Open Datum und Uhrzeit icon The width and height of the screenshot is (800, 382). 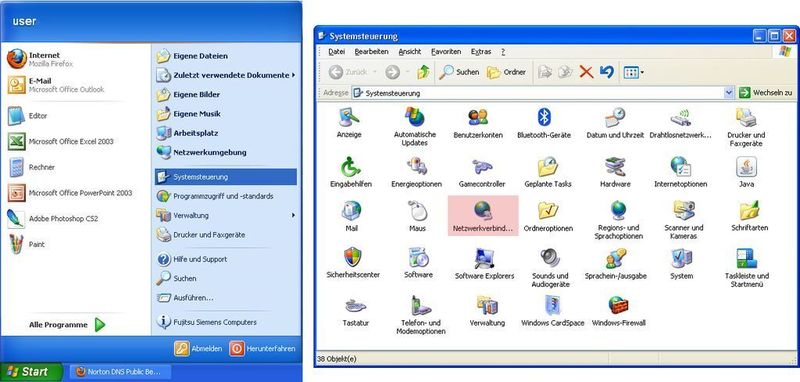(615, 123)
